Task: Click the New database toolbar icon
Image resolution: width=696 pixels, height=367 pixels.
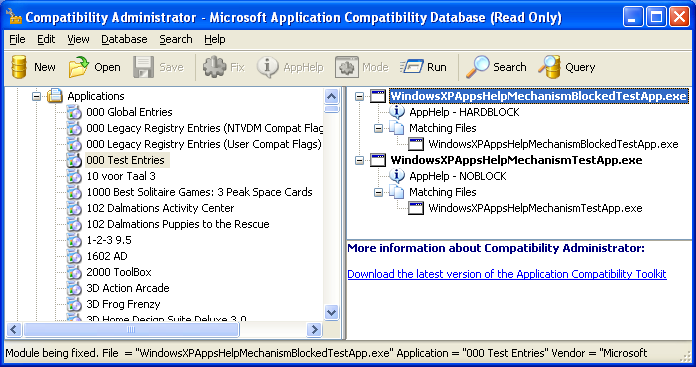Action: 19,67
